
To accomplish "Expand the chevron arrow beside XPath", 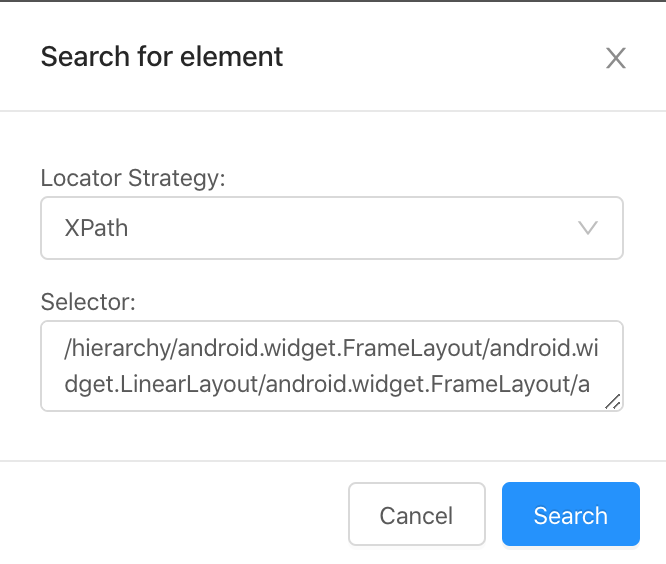I will 588,228.
